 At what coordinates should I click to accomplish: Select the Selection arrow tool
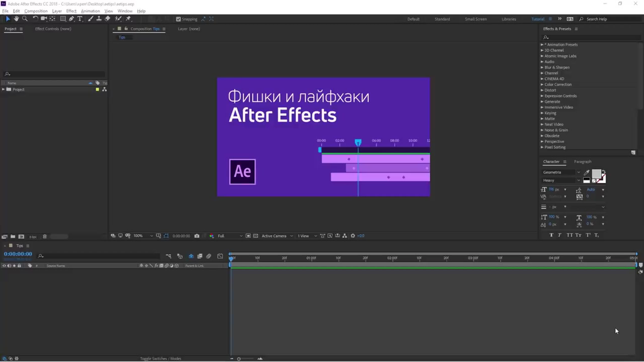click(x=8, y=19)
